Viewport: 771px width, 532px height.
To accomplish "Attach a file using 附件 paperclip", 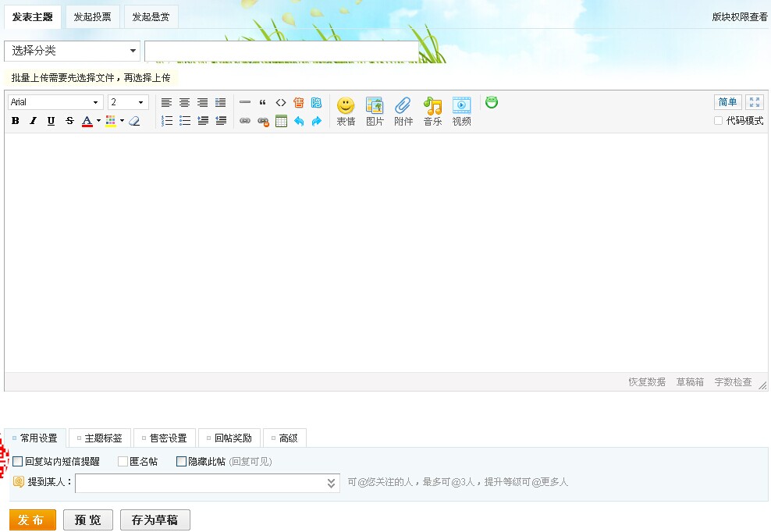I will [403, 112].
